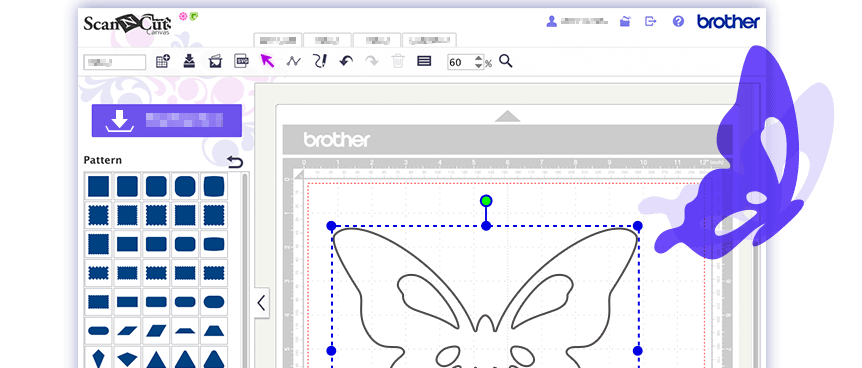This screenshot has height=368, width=862.
Task: Select the plain square pattern thumbnail
Action: [x=98, y=186]
